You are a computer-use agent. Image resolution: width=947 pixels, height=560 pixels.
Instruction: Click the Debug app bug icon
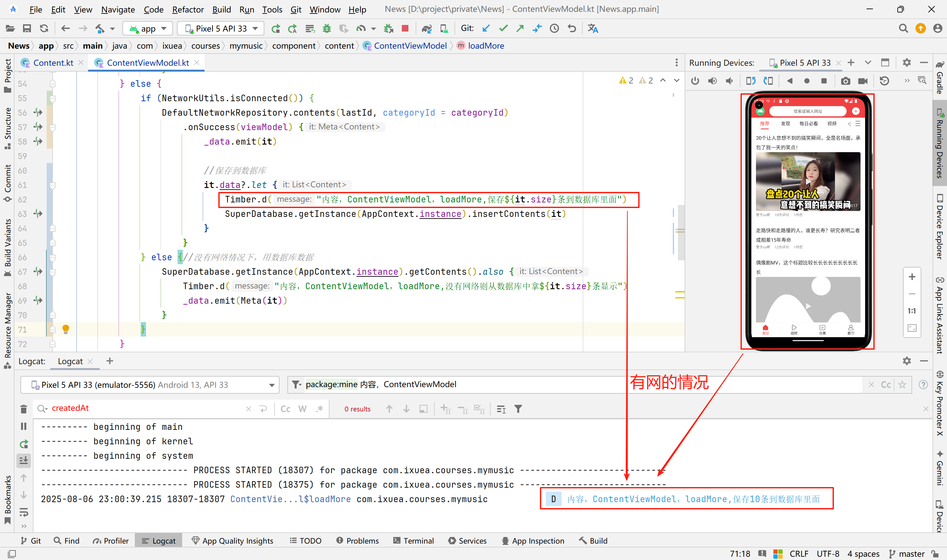click(x=327, y=28)
